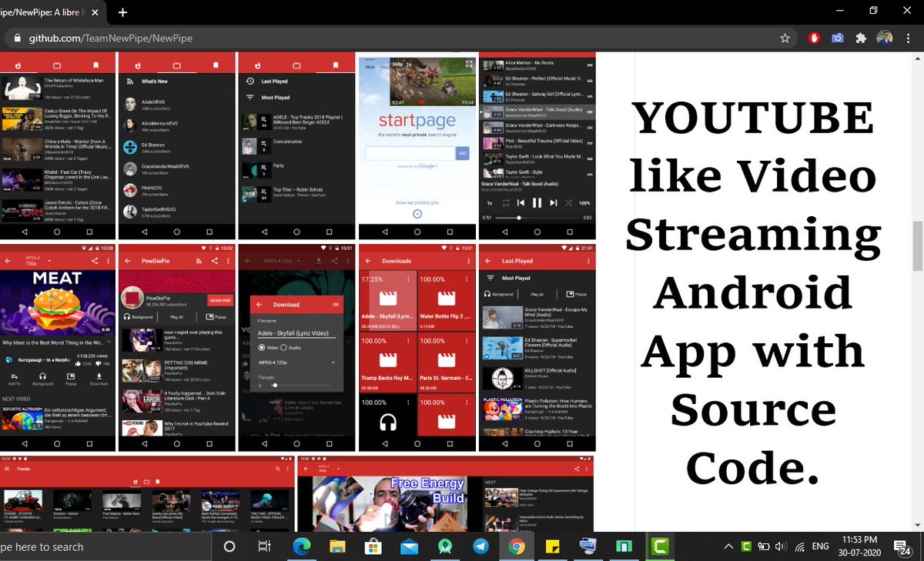
Task: Open the Free Energy Build video screenshot
Action: [445, 493]
